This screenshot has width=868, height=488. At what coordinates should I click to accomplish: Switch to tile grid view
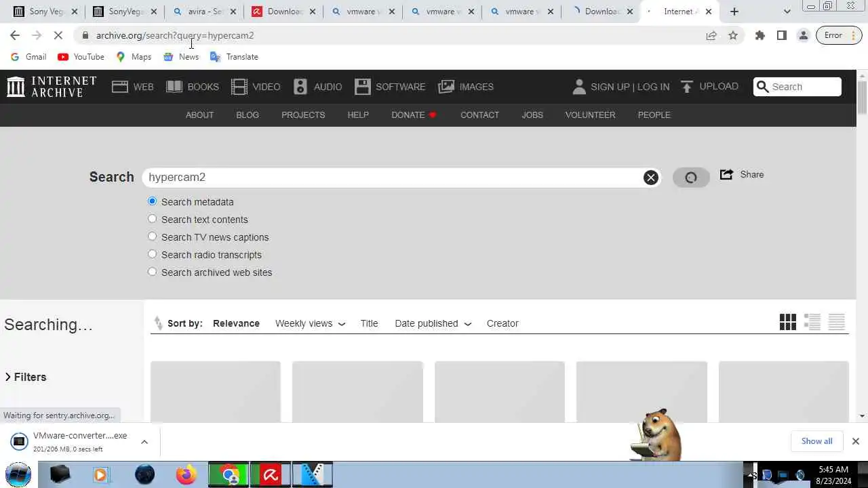click(788, 322)
